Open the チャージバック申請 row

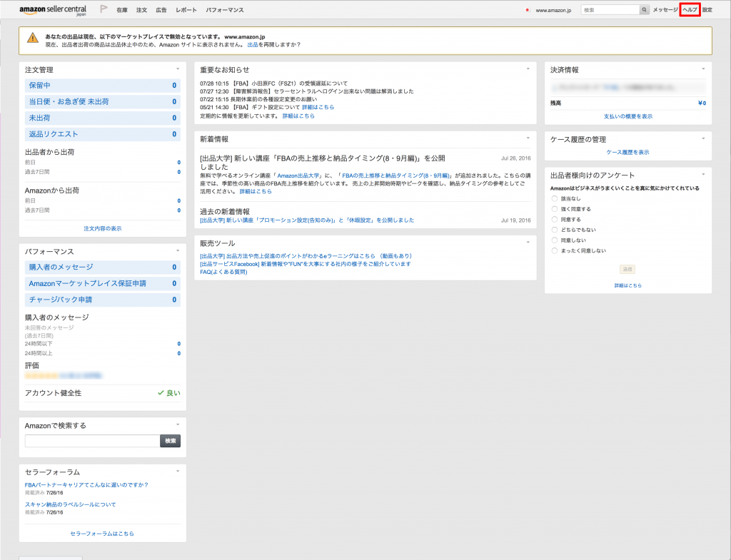tap(103, 300)
